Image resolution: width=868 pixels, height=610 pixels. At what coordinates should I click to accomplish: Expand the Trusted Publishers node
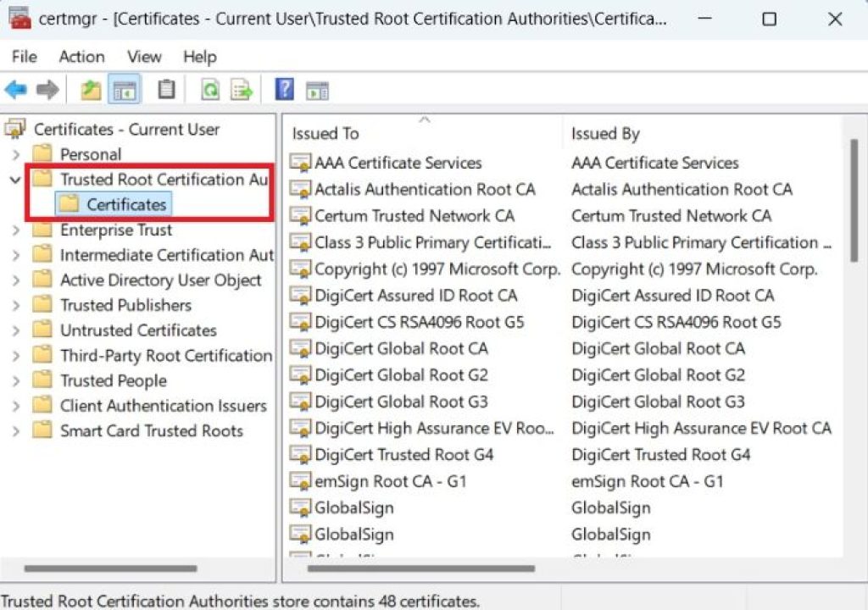click(x=16, y=305)
